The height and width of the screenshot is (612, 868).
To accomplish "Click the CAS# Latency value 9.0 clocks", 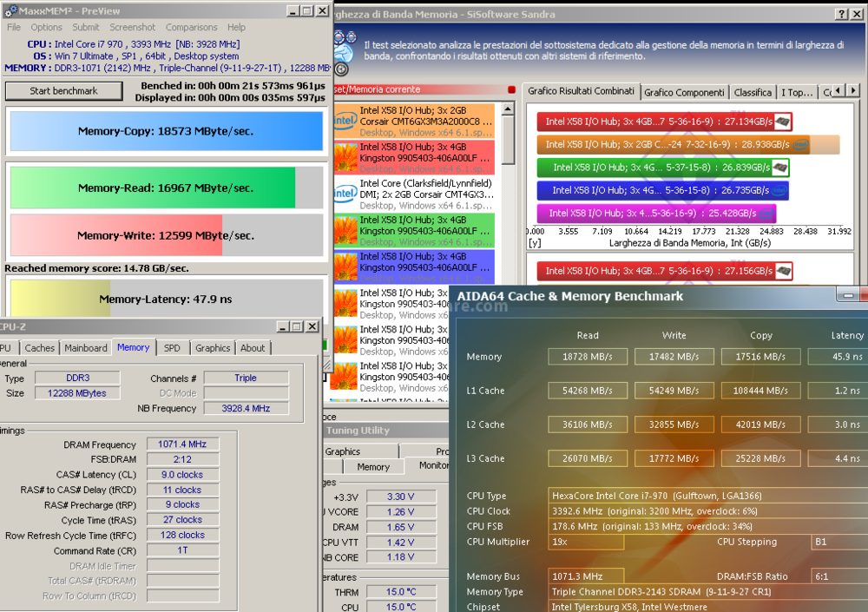I will pyautogui.click(x=182, y=475).
